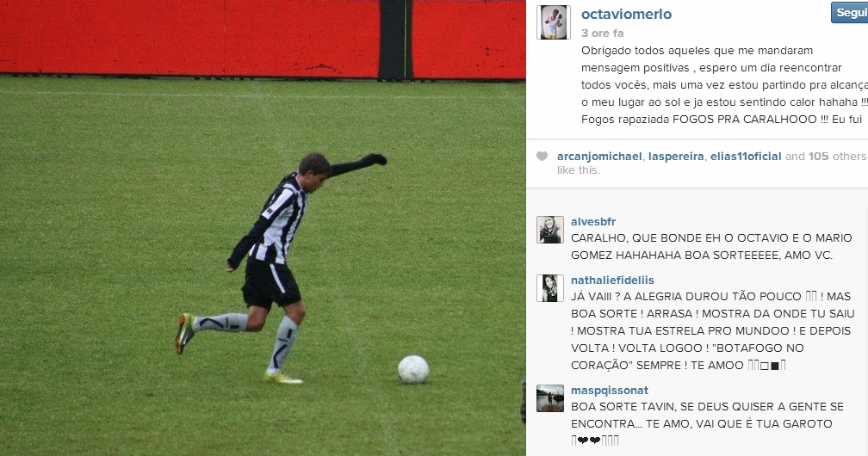Click the '3 ore fa' timestamp
The image size is (868, 456).
602,34
